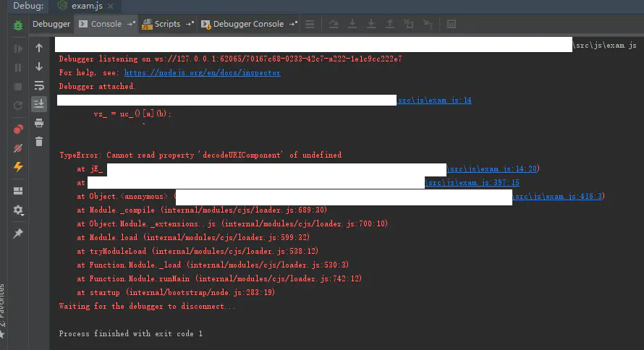The image size is (644, 350).
Task: Open the Debugger Console tab
Action: (x=242, y=24)
